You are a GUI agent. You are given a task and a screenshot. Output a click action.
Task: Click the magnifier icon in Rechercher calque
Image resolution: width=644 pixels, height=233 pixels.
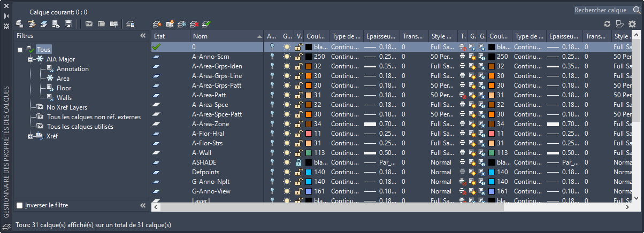(636, 10)
